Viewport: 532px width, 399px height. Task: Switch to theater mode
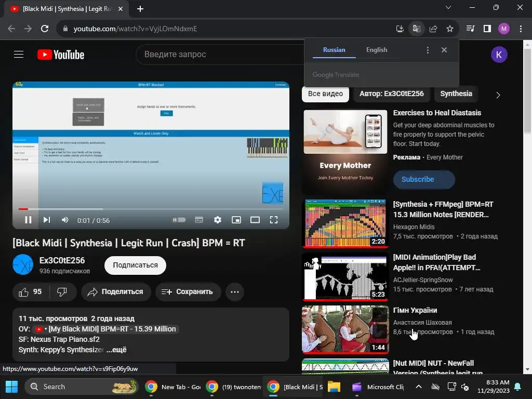tap(255, 220)
